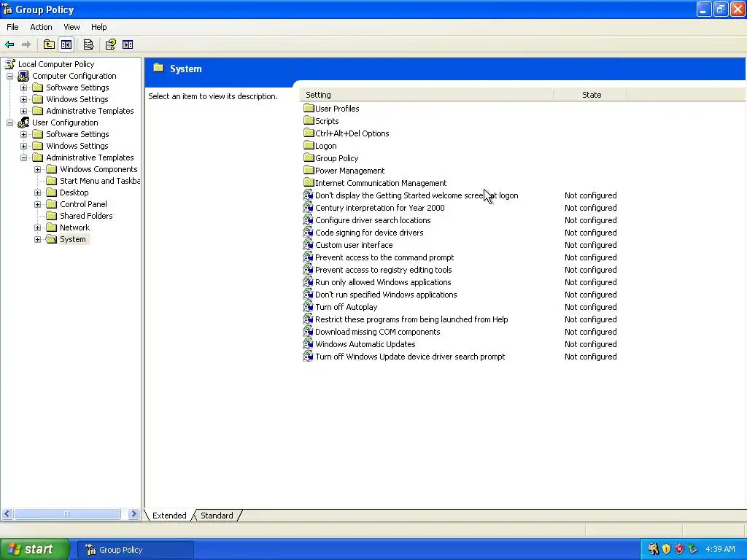Viewport: 747px width, 560px height.
Task: Select 'Run only allowed Windows applications'
Action: click(383, 282)
